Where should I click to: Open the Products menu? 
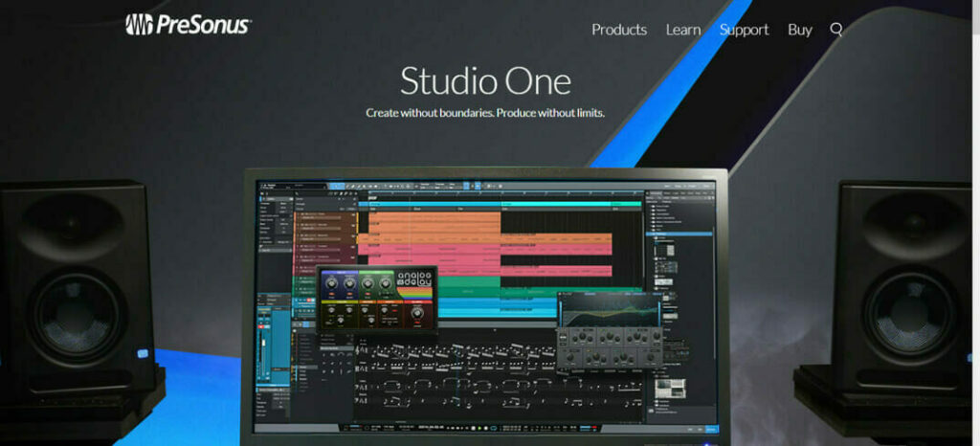click(619, 30)
